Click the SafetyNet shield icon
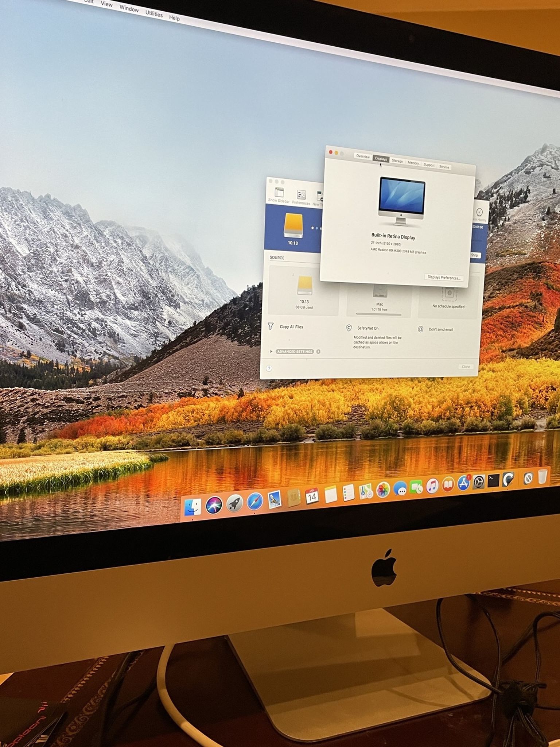This screenshot has height=747, width=560. (x=349, y=328)
